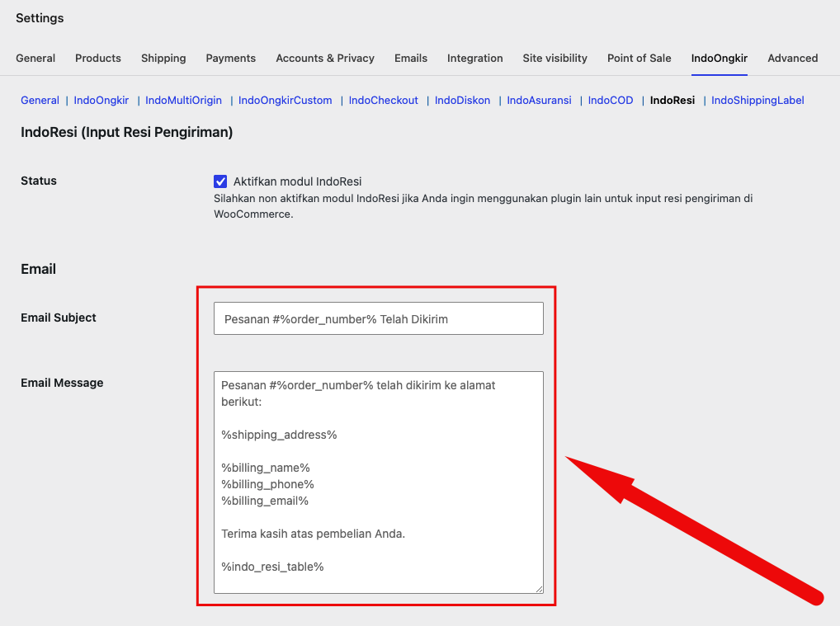
Task: Open the IndoDiskon section
Action: pos(462,100)
